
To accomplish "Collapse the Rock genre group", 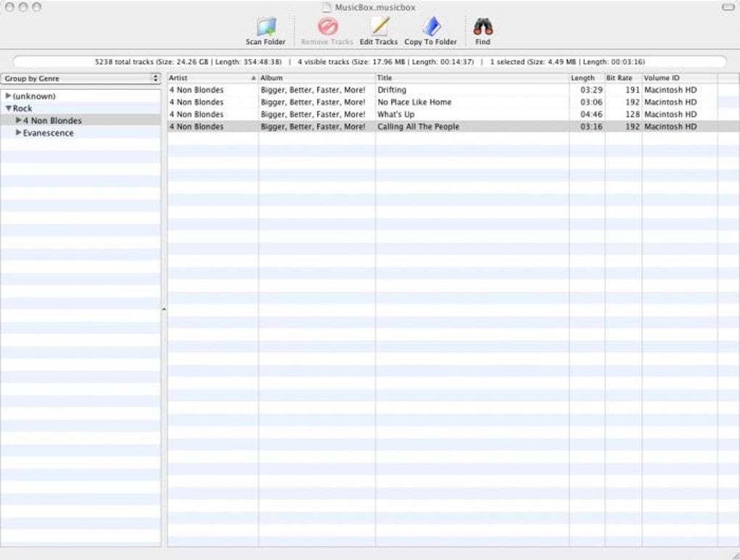I will [x=8, y=107].
